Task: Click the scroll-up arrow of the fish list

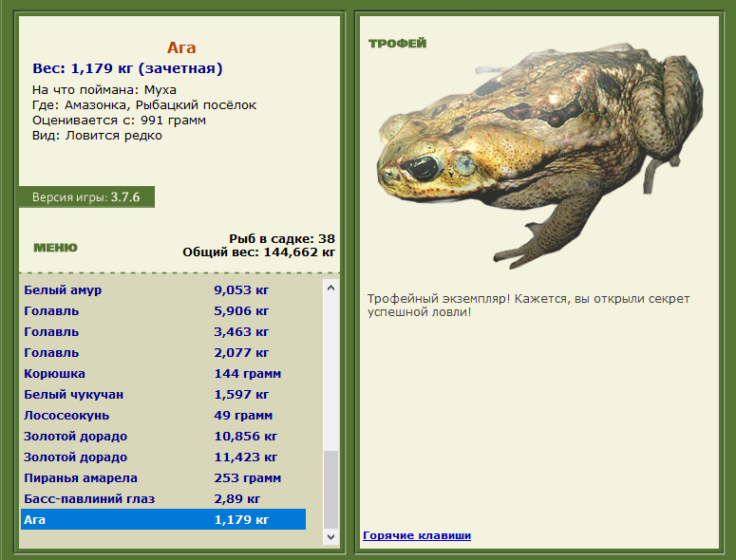Action: (330, 288)
